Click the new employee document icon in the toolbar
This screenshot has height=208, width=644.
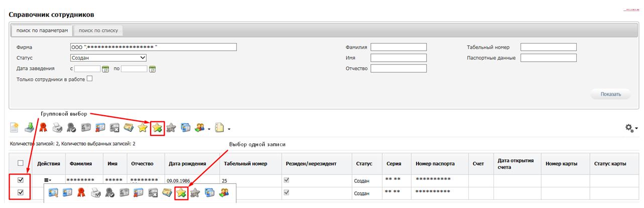pyautogui.click(x=14, y=127)
